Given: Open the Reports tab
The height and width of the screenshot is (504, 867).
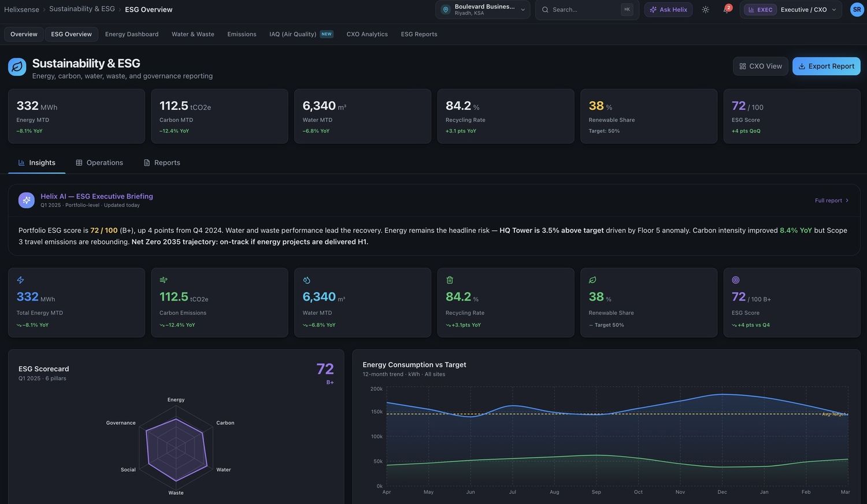Looking at the screenshot, I should [x=162, y=163].
